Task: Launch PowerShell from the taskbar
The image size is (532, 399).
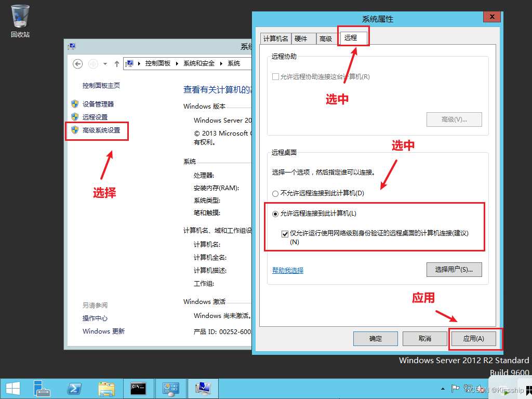Action: 74,389
